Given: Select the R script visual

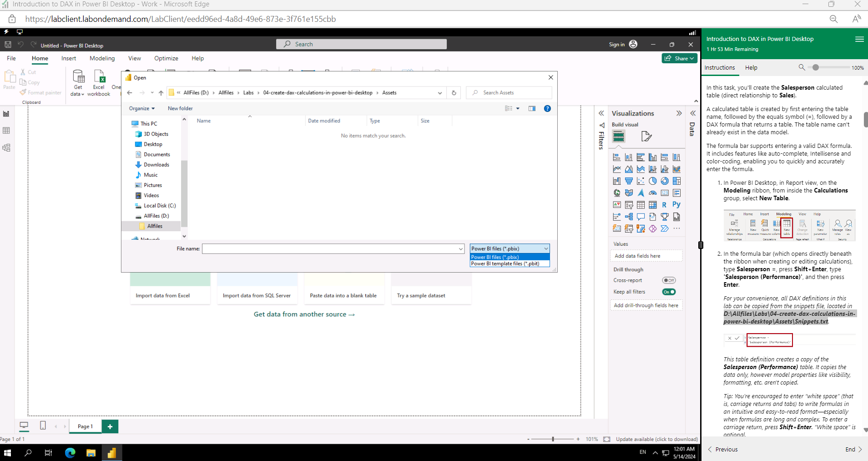Looking at the screenshot, I should click(x=665, y=205).
